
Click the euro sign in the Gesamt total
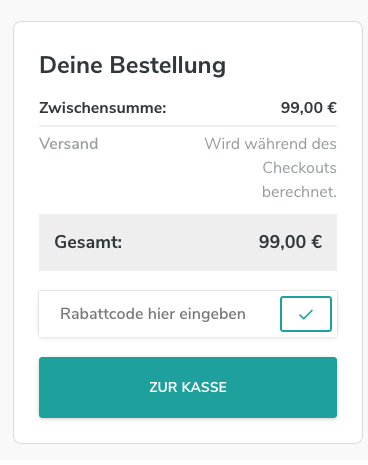[317, 242]
